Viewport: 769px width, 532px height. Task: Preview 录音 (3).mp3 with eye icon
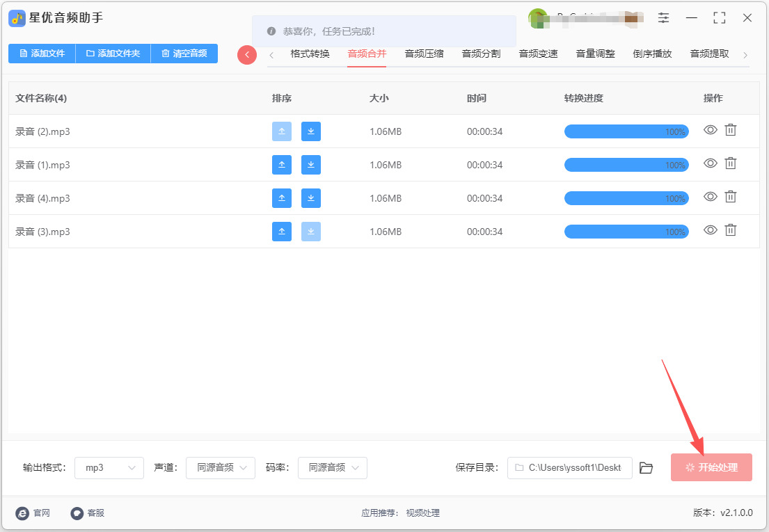click(710, 230)
